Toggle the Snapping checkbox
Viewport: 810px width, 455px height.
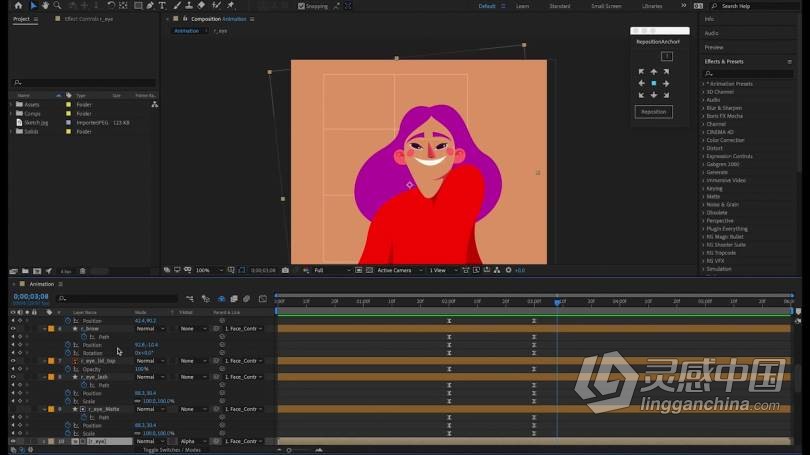301,6
